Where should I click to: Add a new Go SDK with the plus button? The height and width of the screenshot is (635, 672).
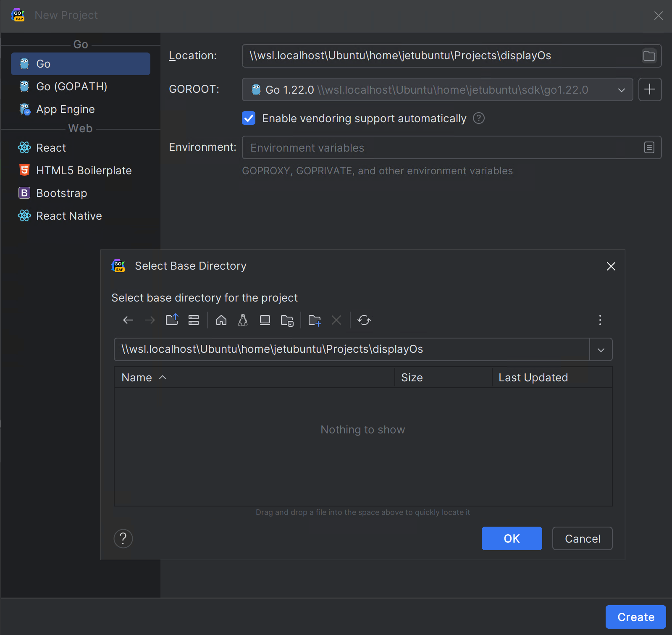click(x=650, y=89)
